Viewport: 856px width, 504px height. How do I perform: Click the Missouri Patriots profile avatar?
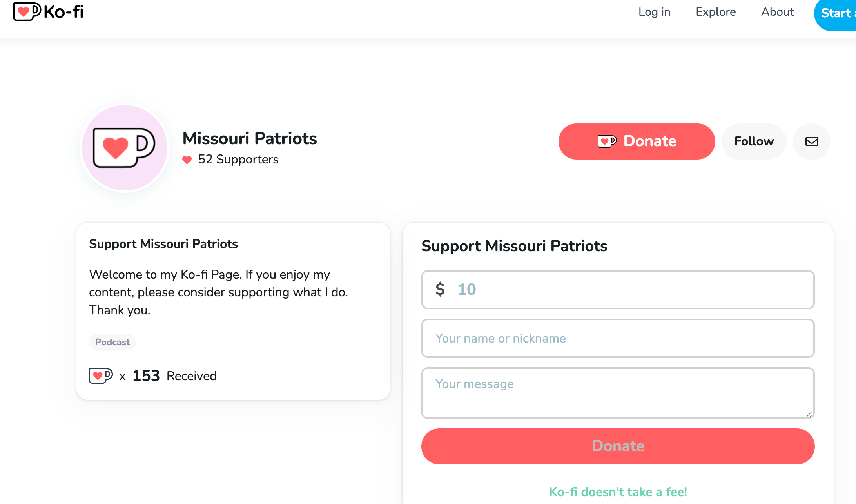[125, 148]
